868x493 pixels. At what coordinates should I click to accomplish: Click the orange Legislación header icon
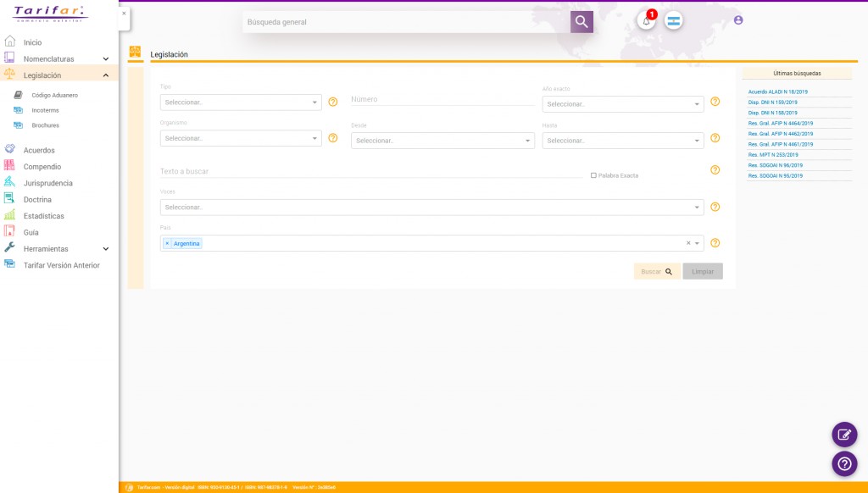click(x=135, y=52)
